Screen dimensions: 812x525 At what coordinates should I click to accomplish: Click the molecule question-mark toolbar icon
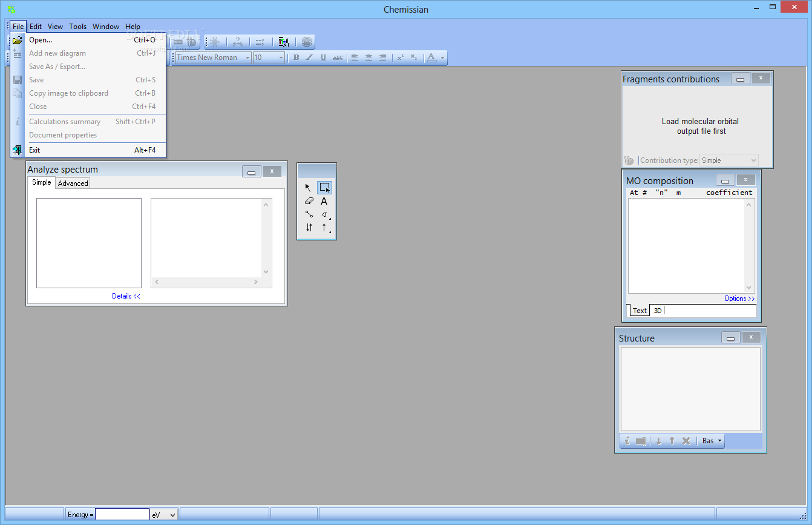[x=238, y=42]
